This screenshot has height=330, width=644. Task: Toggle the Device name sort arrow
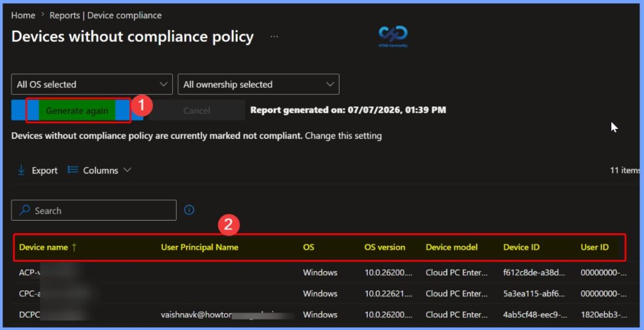[74, 247]
